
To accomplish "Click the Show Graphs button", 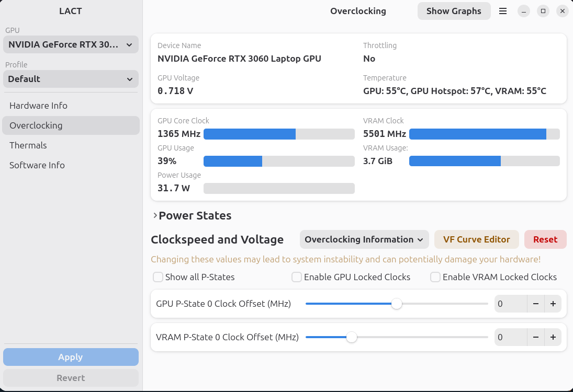I will point(454,11).
